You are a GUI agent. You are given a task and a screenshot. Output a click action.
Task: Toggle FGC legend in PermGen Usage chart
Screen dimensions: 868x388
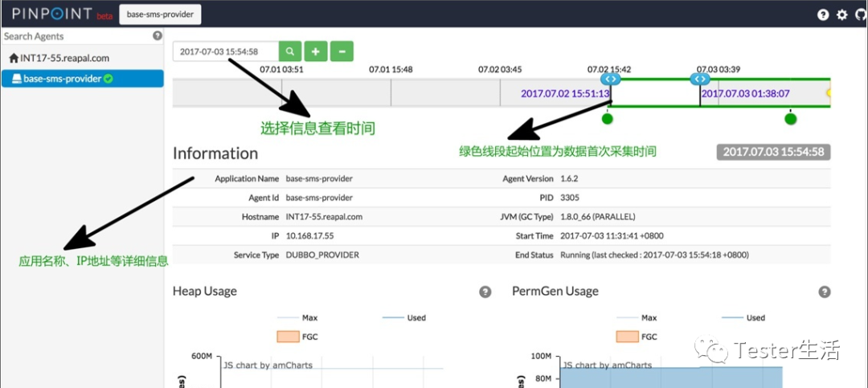(637, 337)
